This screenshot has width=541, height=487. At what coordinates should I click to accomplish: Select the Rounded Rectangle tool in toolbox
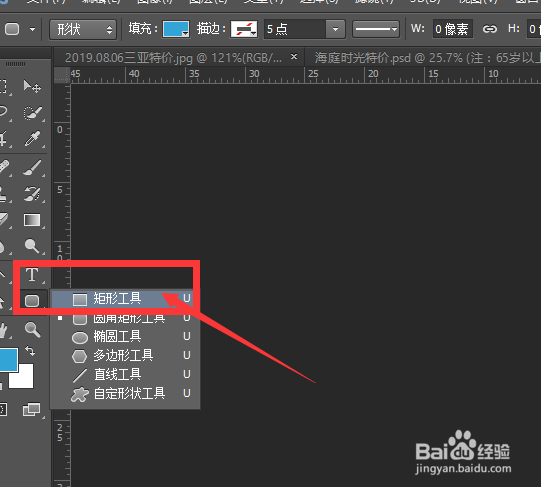click(32, 301)
